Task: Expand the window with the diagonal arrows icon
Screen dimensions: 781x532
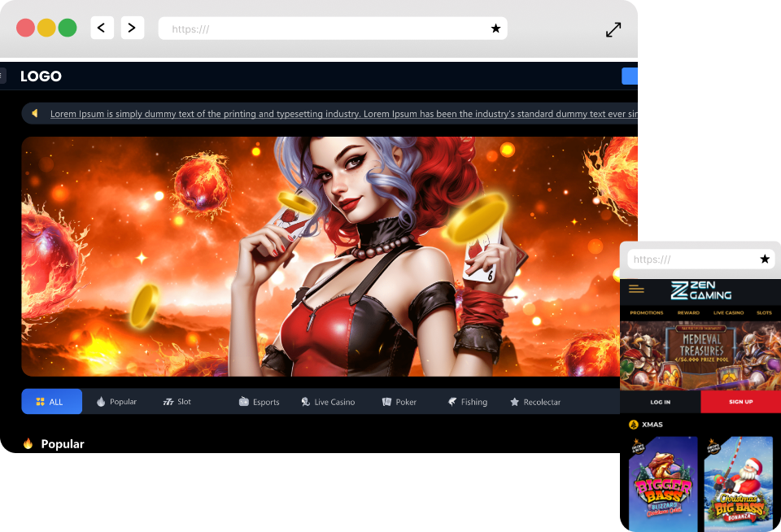Action: 613,30
